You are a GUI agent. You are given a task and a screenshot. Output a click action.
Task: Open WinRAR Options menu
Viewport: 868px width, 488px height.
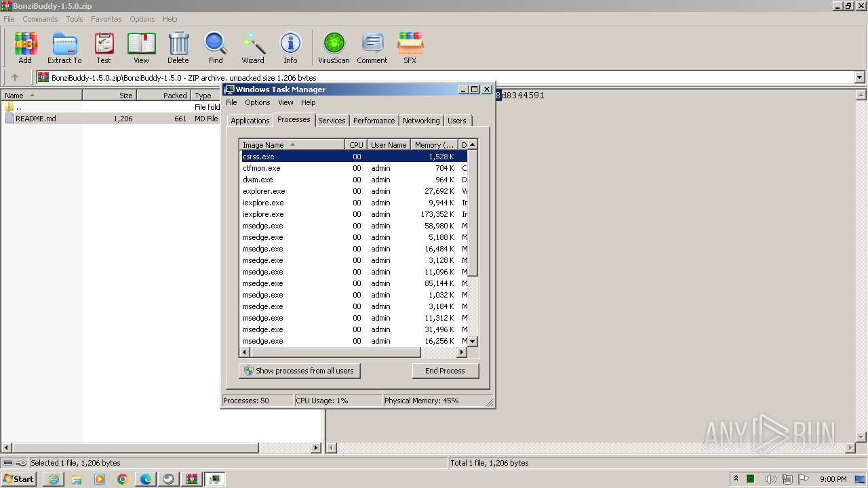(x=142, y=19)
